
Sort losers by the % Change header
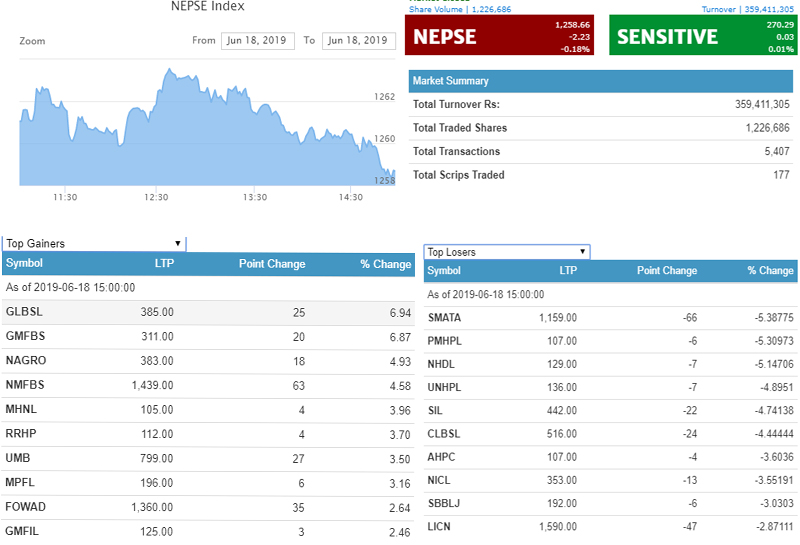[x=770, y=270]
